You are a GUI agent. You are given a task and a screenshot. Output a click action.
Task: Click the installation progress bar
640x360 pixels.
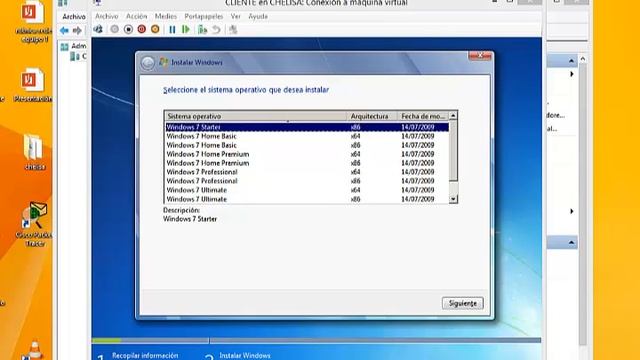pyautogui.click(x=316, y=340)
